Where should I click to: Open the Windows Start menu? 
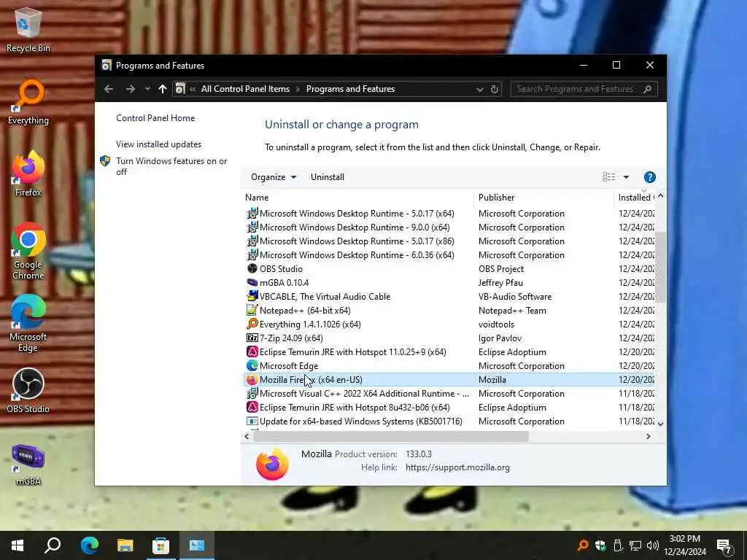[18, 545]
